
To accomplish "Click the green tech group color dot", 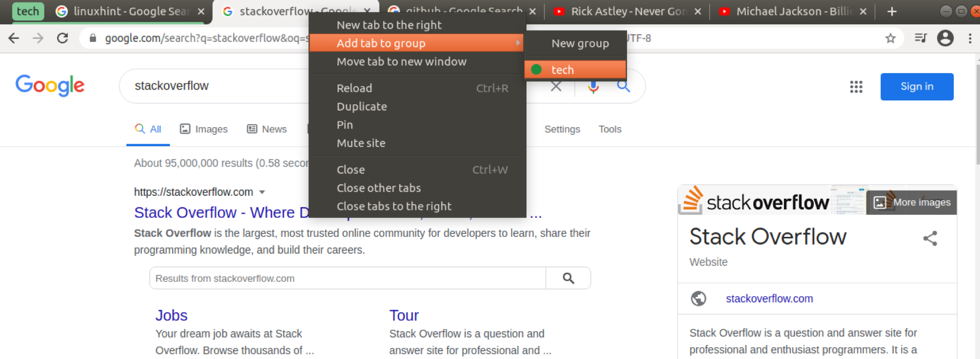I will pyautogui.click(x=536, y=70).
